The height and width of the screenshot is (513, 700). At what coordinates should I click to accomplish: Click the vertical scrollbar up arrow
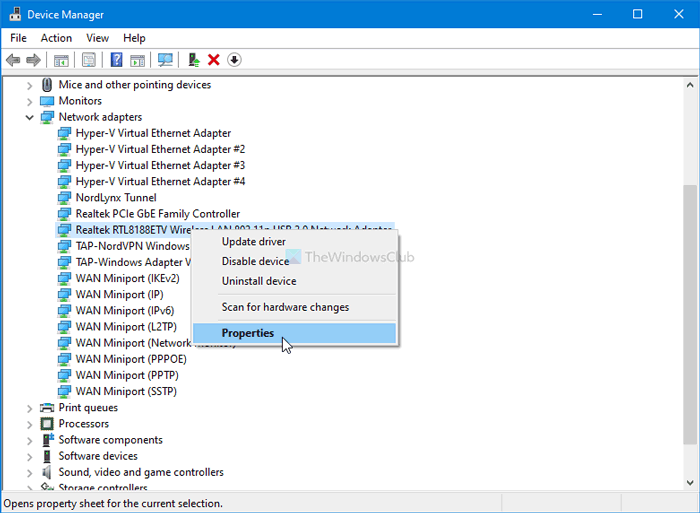click(x=690, y=85)
